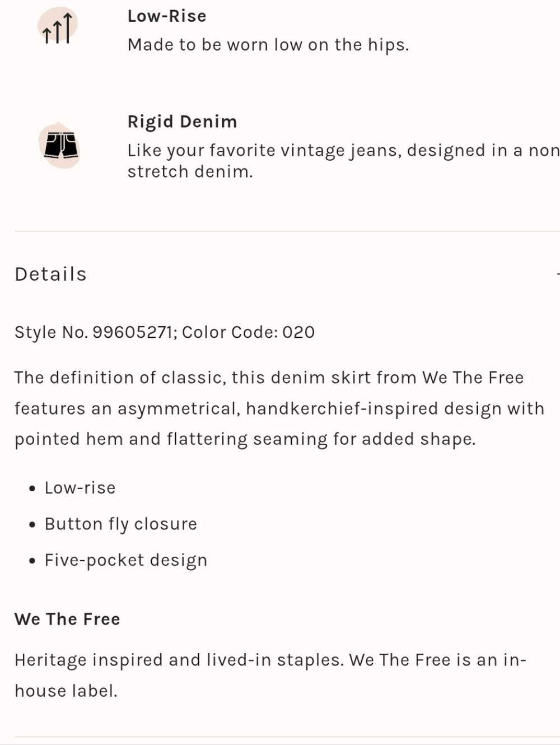Image resolution: width=560 pixels, height=745 pixels.
Task: Click 'Made to be worn low' description
Action: click(x=268, y=45)
